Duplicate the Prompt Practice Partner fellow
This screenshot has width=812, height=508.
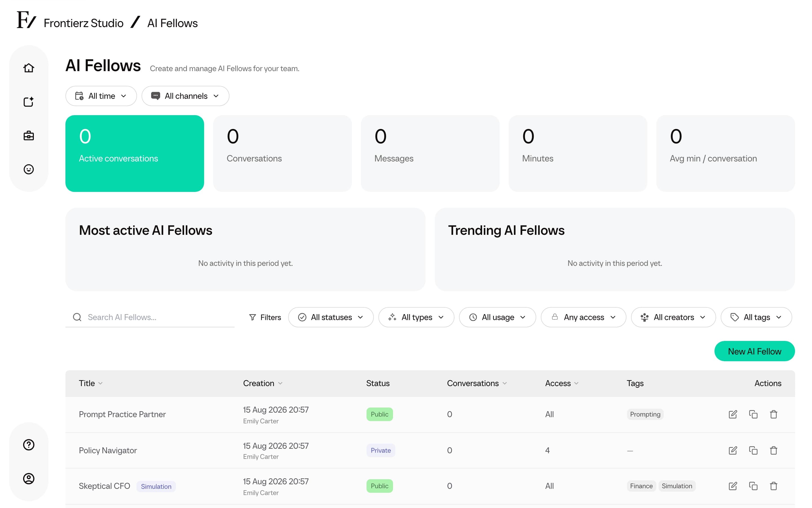(x=753, y=414)
